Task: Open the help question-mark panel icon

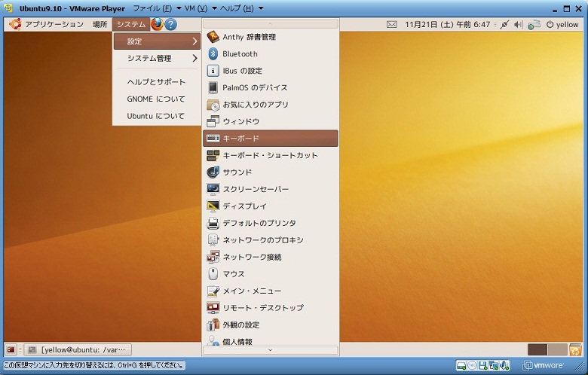Action: [170, 24]
